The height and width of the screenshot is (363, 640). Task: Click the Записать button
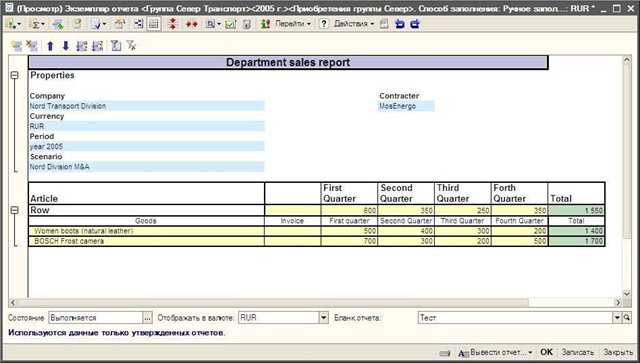click(x=578, y=352)
